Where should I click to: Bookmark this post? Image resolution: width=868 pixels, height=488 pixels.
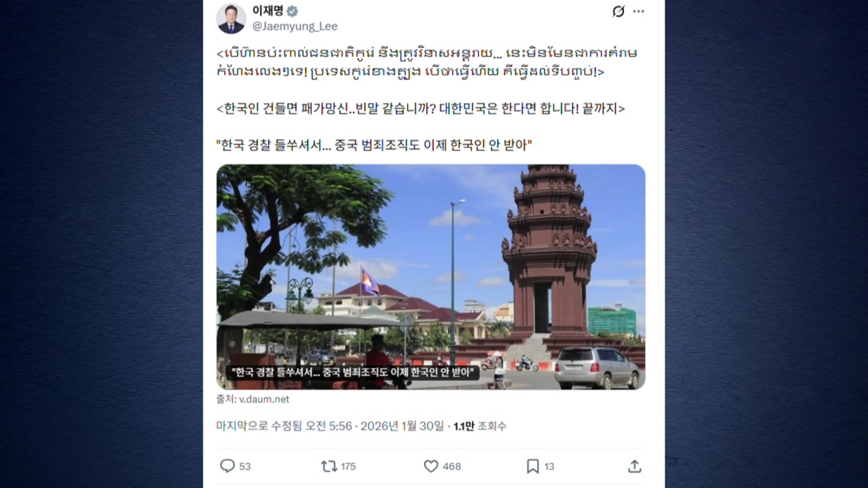[x=533, y=466]
